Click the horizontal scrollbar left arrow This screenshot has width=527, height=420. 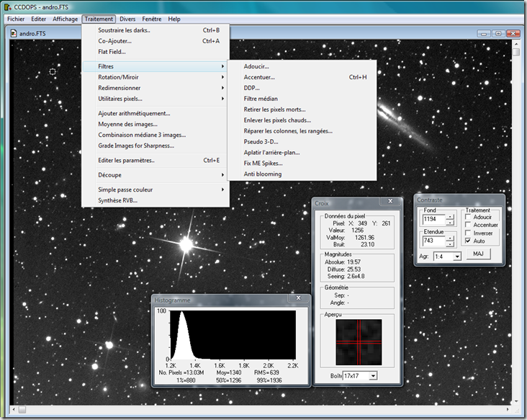(14, 410)
